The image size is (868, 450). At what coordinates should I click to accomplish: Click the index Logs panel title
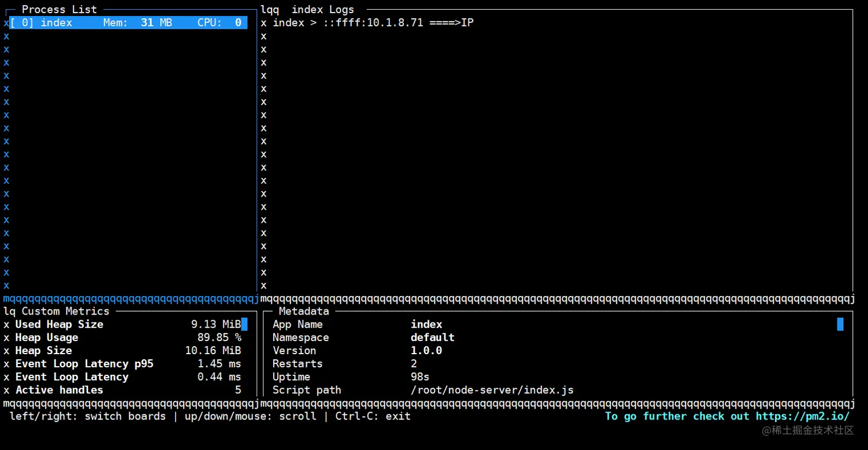323,10
